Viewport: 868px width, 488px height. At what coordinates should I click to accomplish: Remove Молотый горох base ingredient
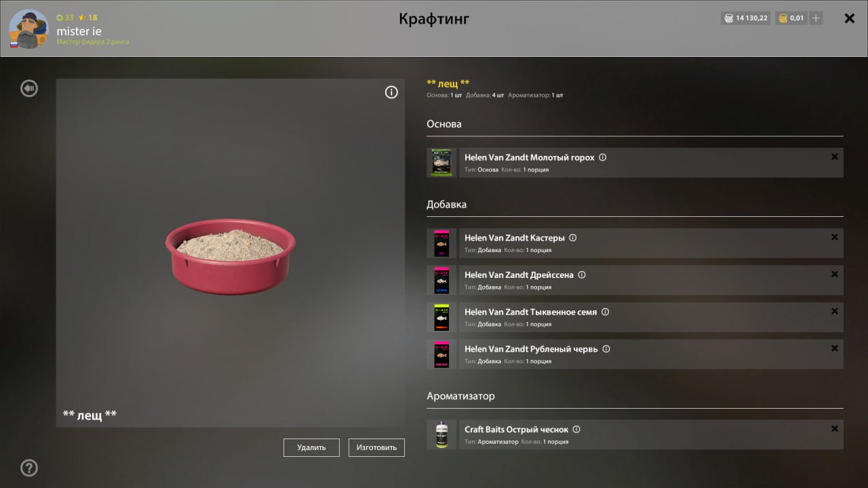(x=835, y=157)
